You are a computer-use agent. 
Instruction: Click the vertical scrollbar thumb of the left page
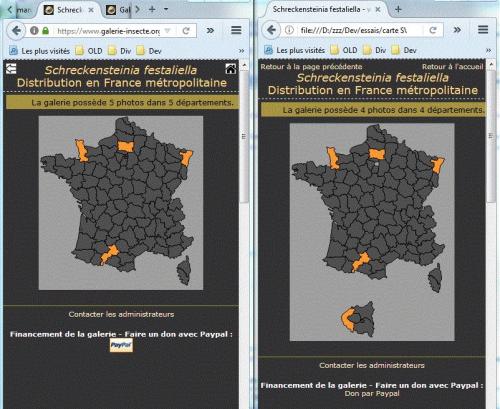(x=245, y=137)
